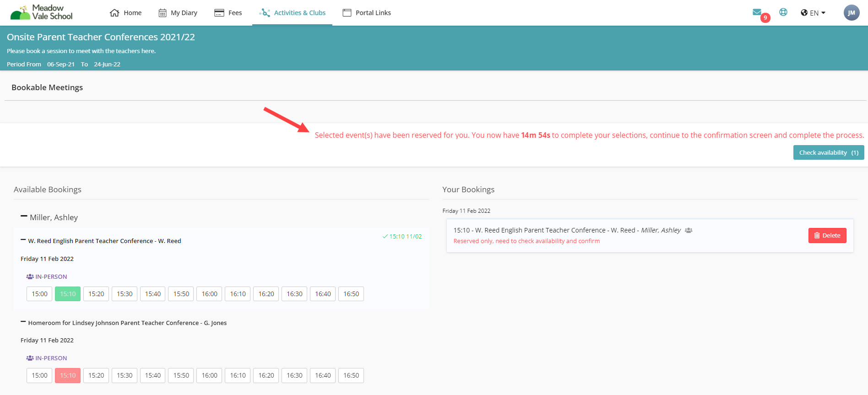Open the messages envelope icon

coord(757,12)
